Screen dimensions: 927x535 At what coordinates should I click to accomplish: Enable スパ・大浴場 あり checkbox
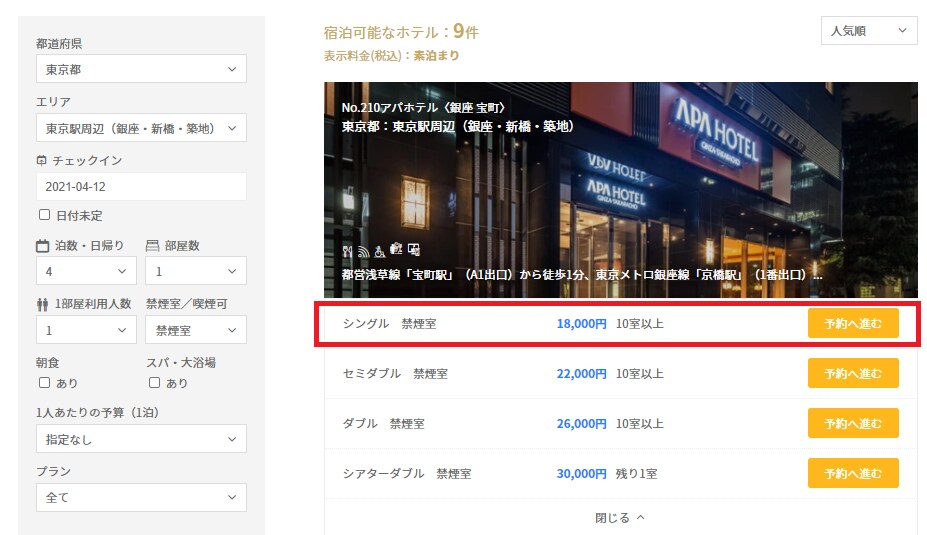point(154,382)
